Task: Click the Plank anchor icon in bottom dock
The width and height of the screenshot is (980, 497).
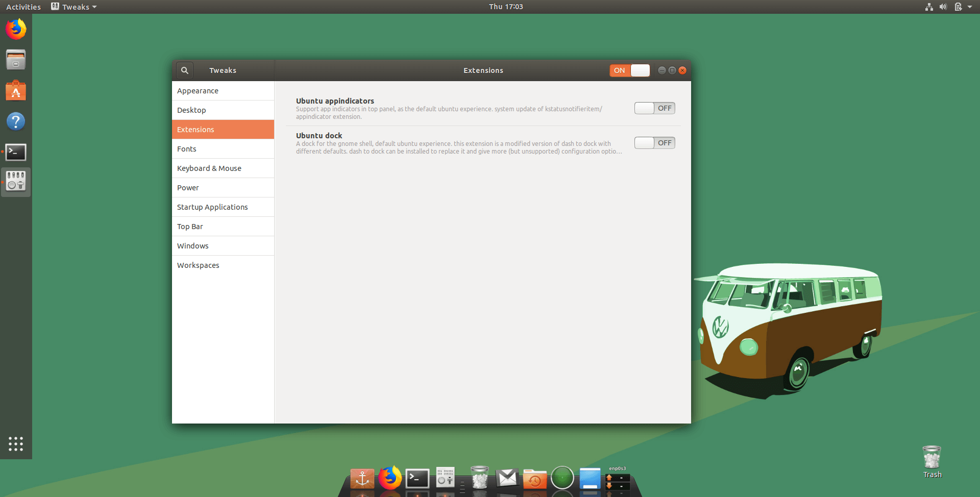Action: [362, 479]
